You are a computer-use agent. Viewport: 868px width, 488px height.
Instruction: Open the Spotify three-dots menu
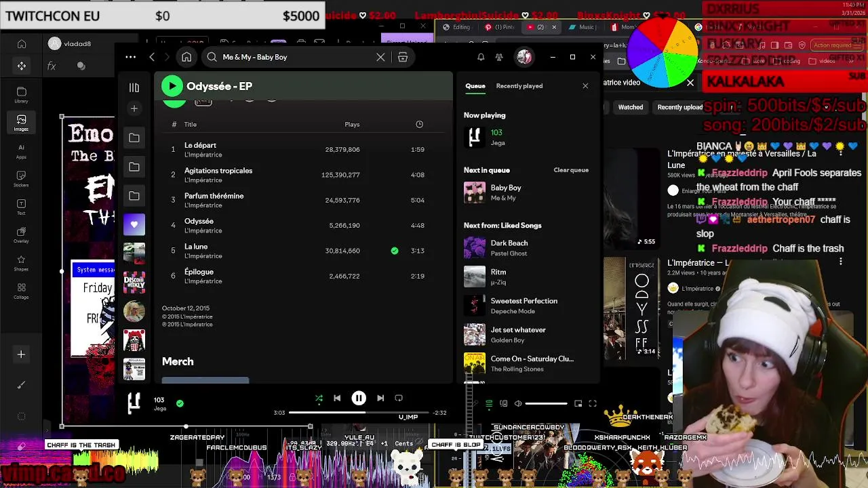130,57
